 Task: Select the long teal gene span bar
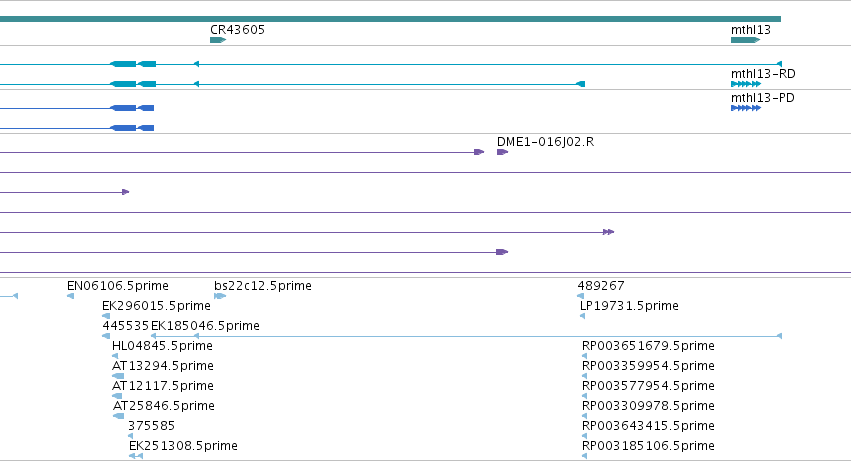(390, 19)
